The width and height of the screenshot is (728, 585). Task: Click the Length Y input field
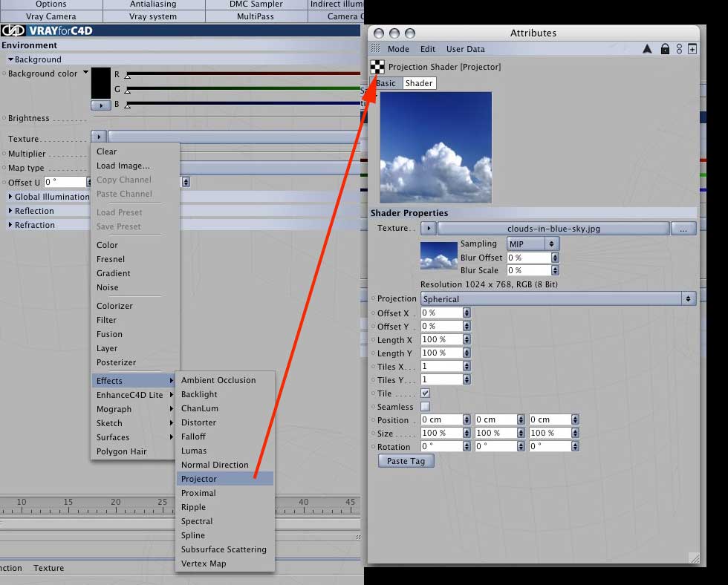(x=441, y=353)
